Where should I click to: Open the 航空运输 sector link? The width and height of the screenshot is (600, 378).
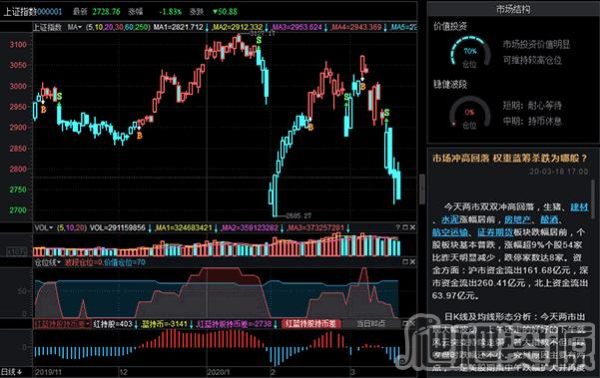pyautogui.click(x=450, y=232)
